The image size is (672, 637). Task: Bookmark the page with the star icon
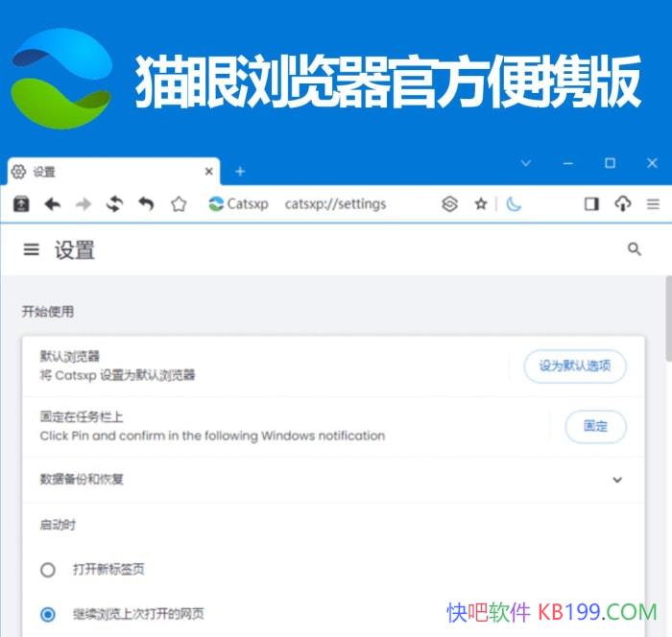click(x=481, y=204)
